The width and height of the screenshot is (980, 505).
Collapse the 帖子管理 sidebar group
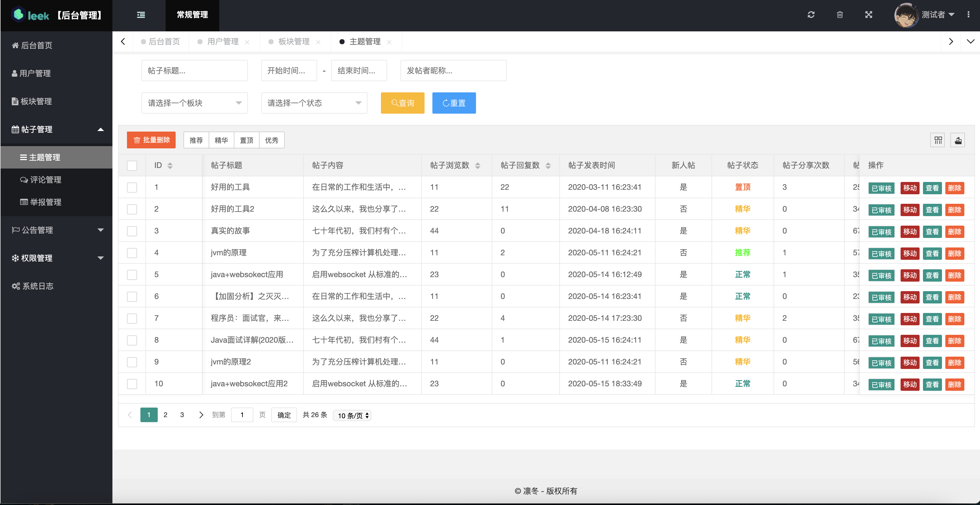click(56, 130)
